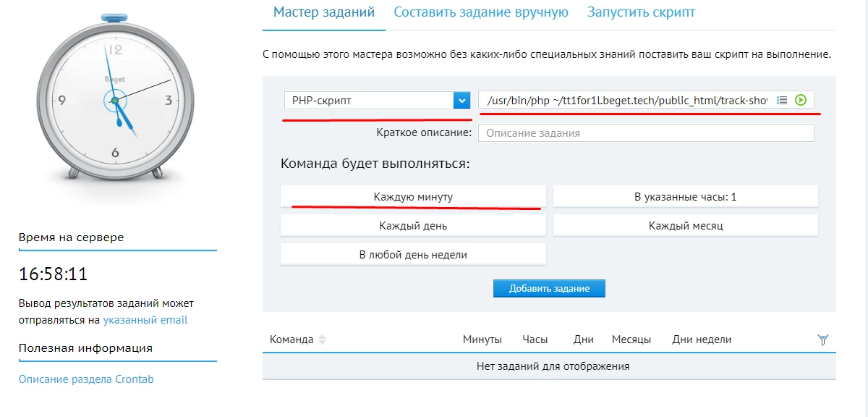Viewport: 868px width, 417px height.
Task: Choose the В любой день недели option
Action: (413, 255)
